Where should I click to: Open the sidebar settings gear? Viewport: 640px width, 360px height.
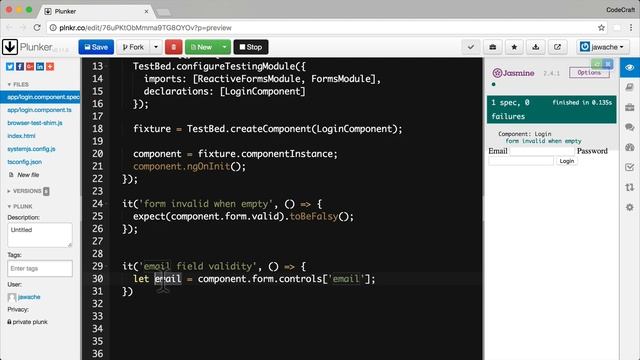tap(630, 207)
